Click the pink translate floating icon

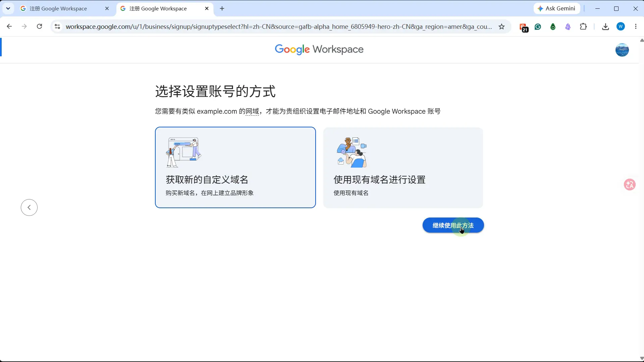pos(630,184)
